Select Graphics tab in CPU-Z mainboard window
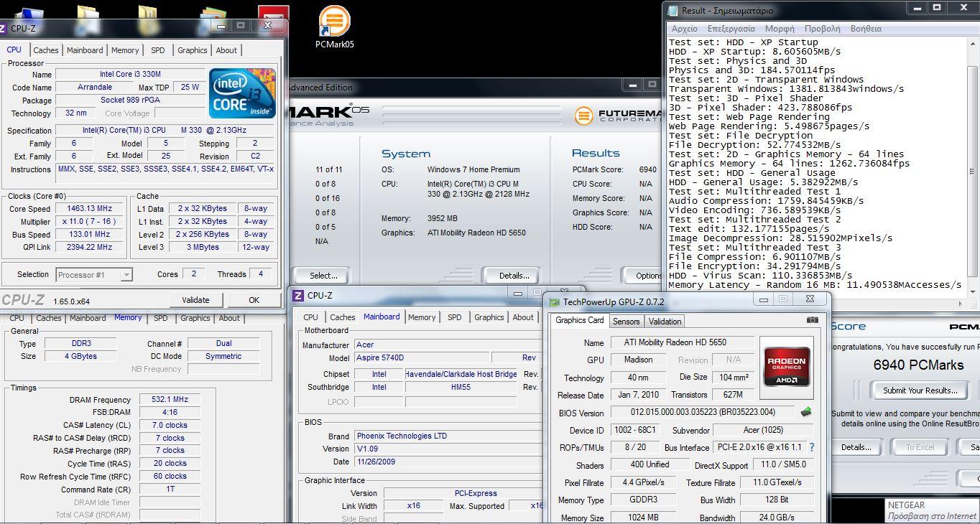The width and height of the screenshot is (980, 524). (x=489, y=317)
